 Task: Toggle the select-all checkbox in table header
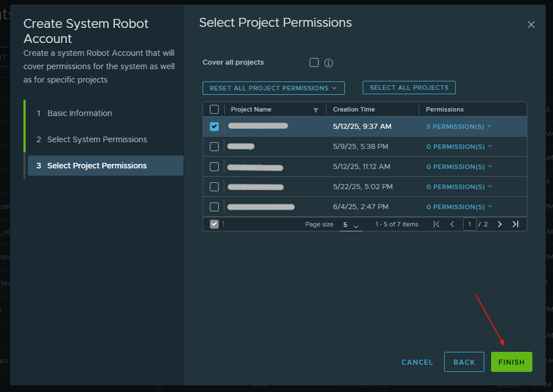click(x=214, y=109)
